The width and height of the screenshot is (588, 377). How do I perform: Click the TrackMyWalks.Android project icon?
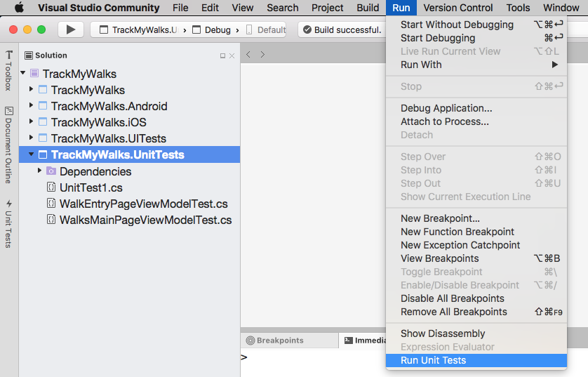pos(43,106)
